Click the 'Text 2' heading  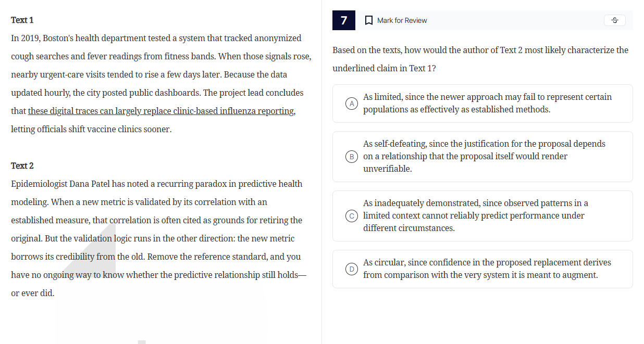coord(22,166)
